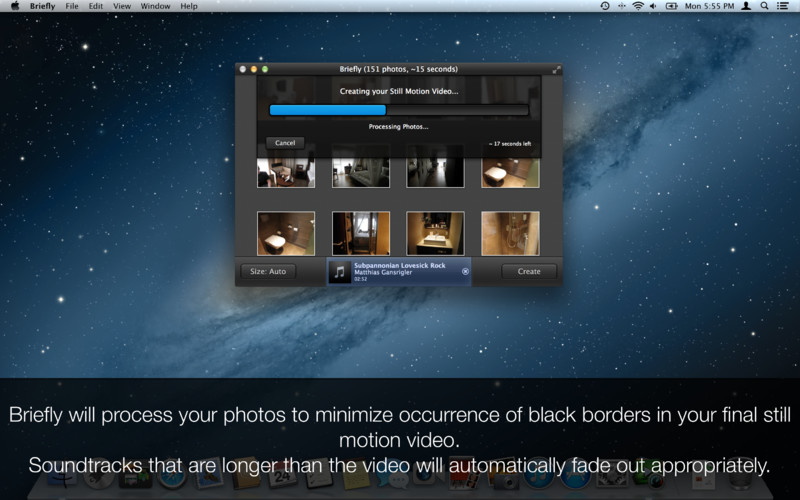The height and width of the screenshot is (500, 800).
Task: Click the battery charging status icon
Action: click(x=671, y=6)
